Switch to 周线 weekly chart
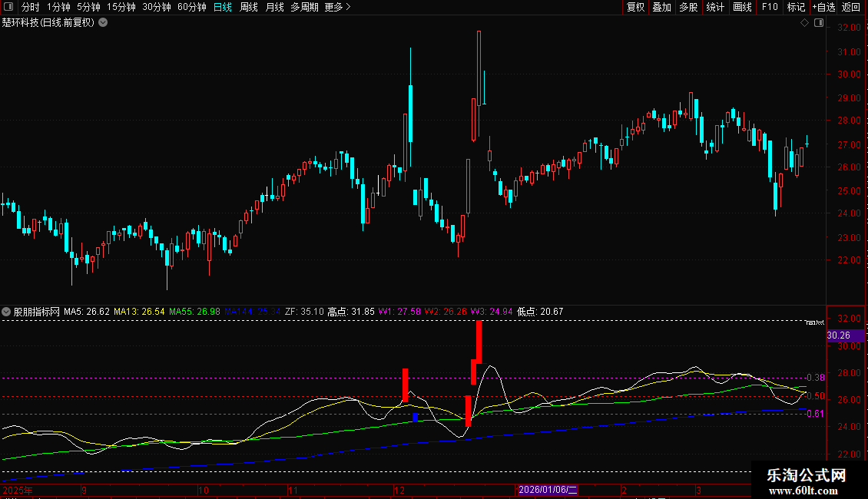The image size is (868, 499). tap(249, 7)
